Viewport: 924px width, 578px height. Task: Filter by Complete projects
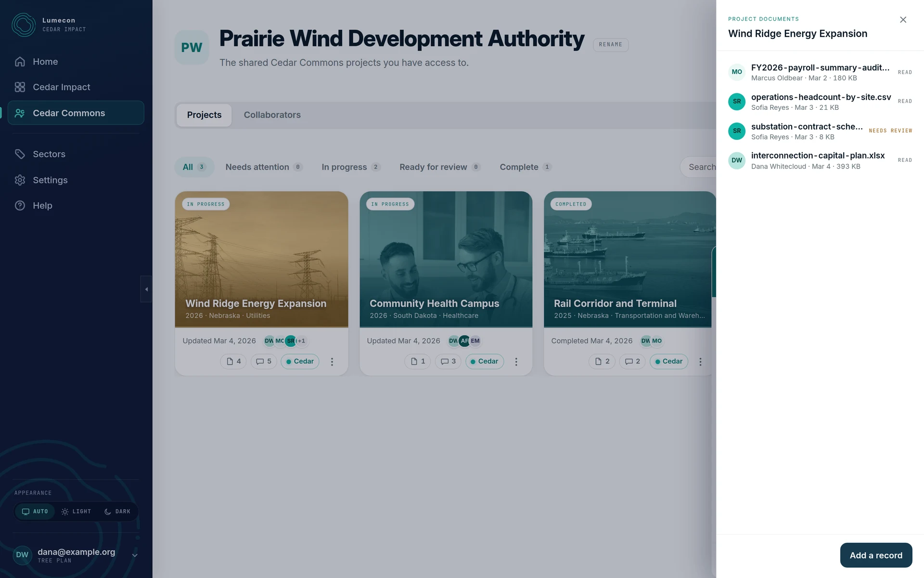[x=526, y=167]
